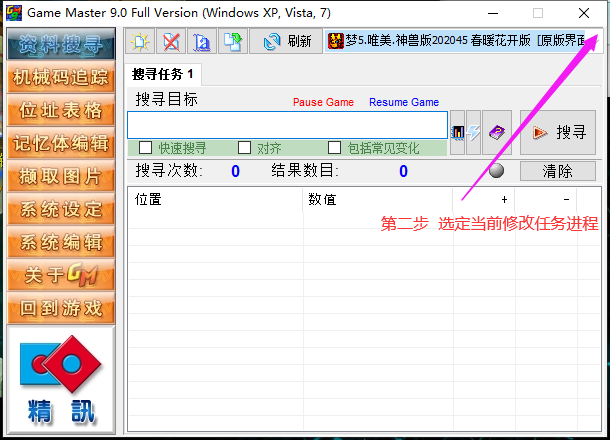This screenshot has height=440, width=610.
Task: Toggle the 对齐 checkbox
Action: 244,148
